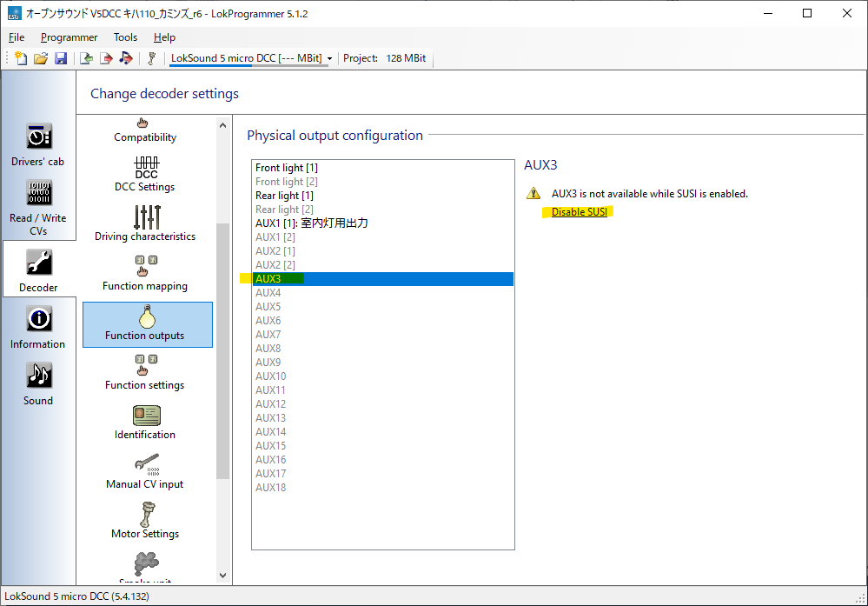The height and width of the screenshot is (606, 868).
Task: Select AUX8 in the output list
Action: (x=382, y=349)
